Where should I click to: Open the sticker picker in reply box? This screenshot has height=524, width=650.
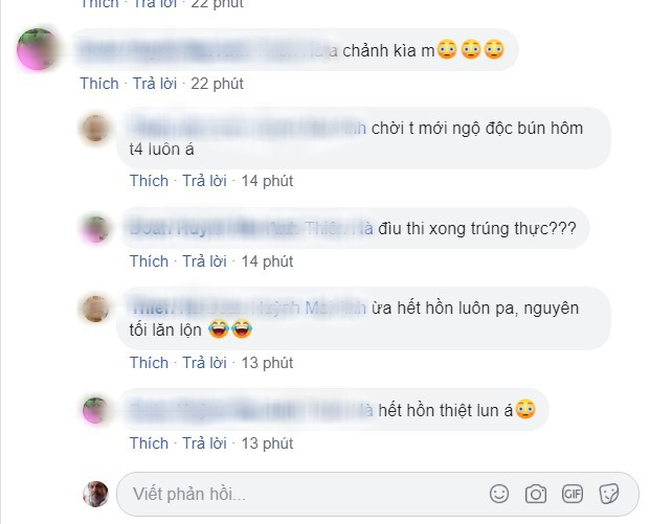[609, 494]
